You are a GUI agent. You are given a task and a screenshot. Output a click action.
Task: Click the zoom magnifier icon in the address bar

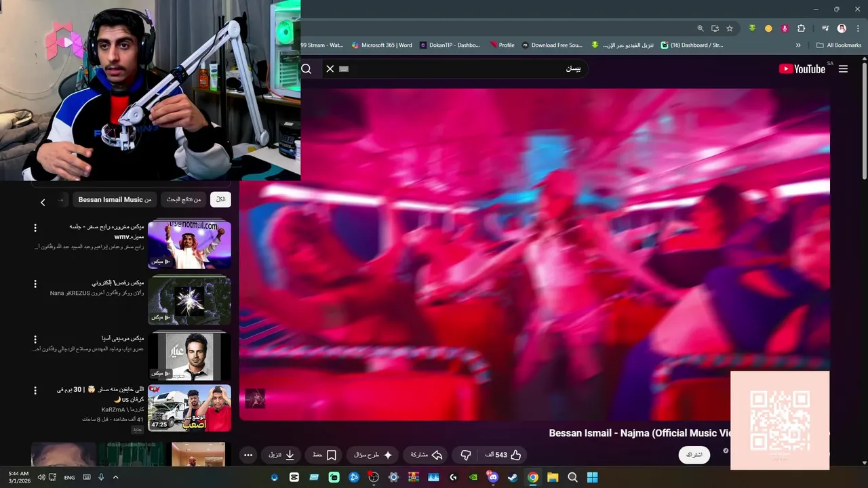(x=701, y=28)
